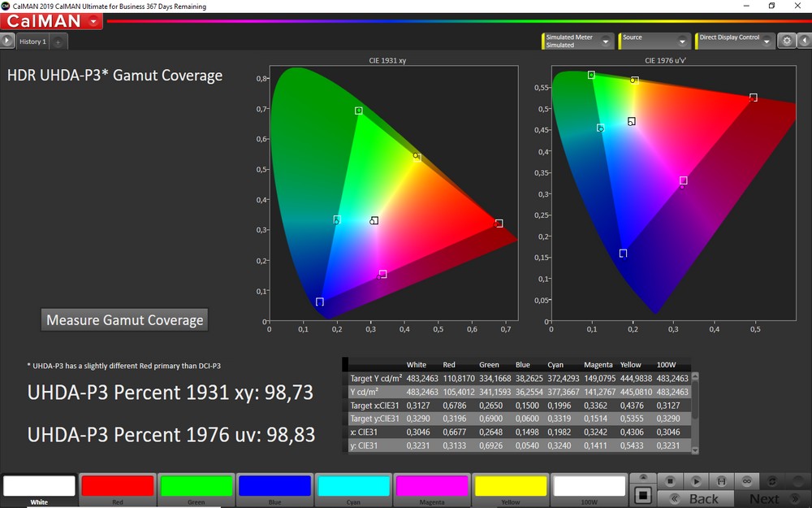This screenshot has height=508, width=812.
Task: Click the right panel collapse arrow icon
Action: 804,41
